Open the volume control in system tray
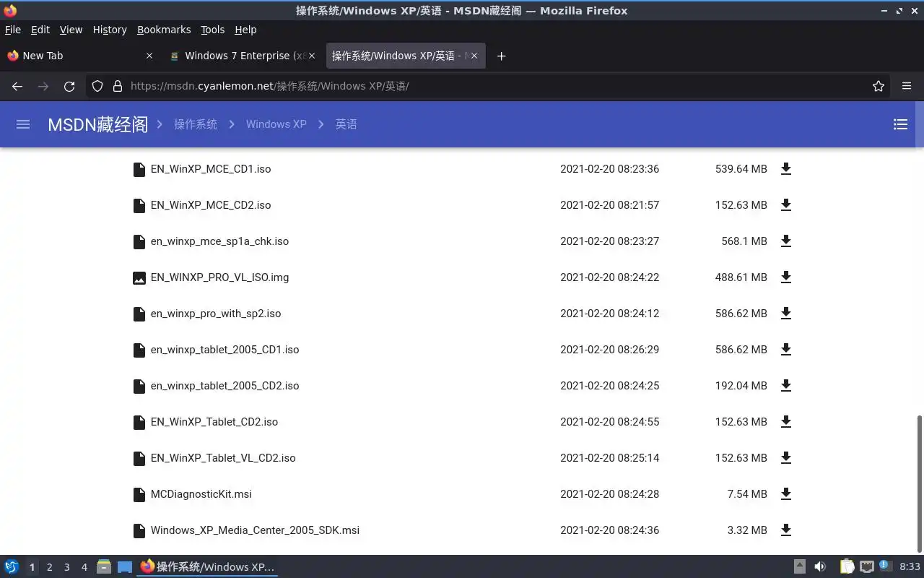 click(820, 566)
